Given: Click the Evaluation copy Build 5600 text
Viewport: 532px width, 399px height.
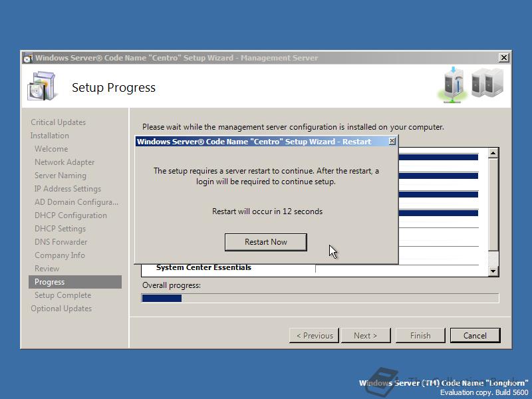Looking at the screenshot, I should (x=484, y=392).
